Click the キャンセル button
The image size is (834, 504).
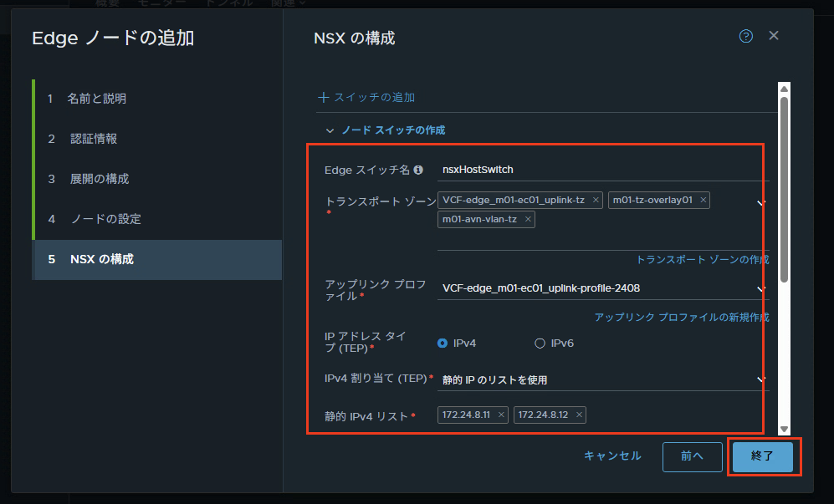coord(612,456)
